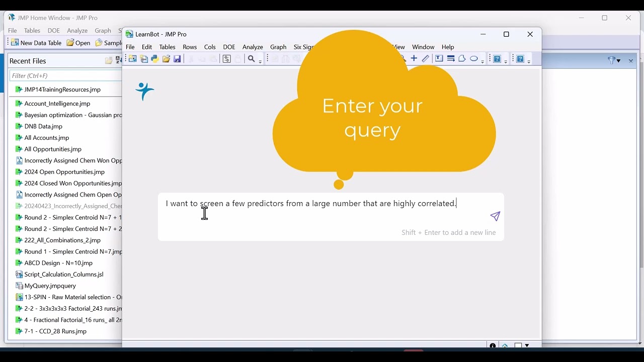Select All Accounts.jmp in Recent Files
The height and width of the screenshot is (362, 644).
47,138
